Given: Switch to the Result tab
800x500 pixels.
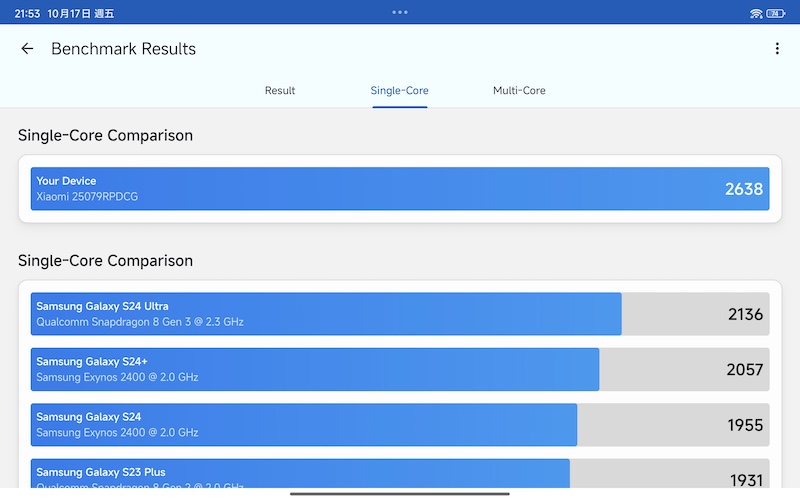Looking at the screenshot, I should click(x=280, y=91).
